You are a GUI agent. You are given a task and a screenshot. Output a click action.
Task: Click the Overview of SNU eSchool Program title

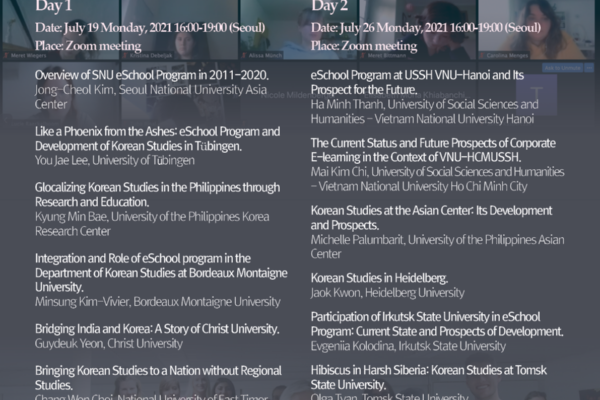click(152, 75)
